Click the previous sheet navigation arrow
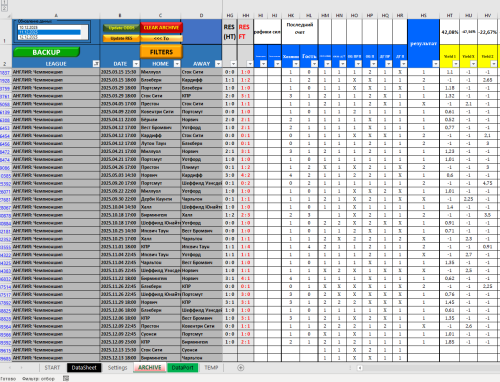500x382 pixels. [10, 368]
